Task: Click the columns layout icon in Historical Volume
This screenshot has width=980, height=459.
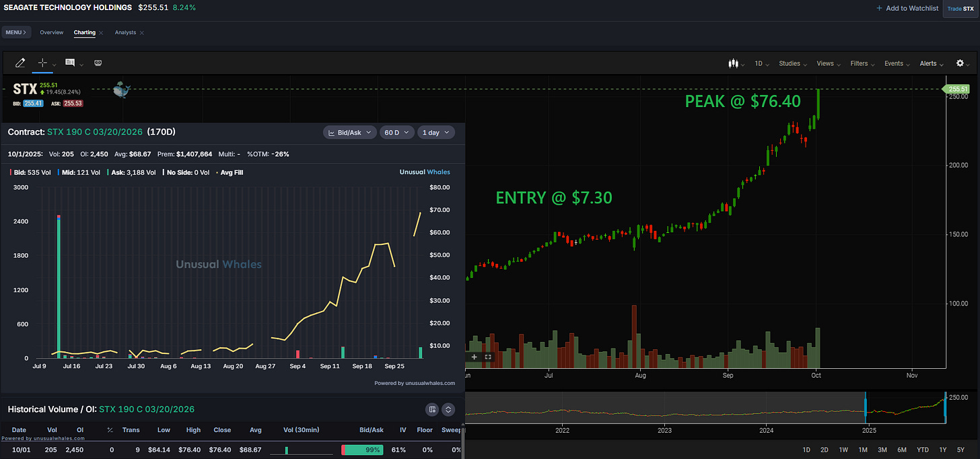Action: coord(432,409)
